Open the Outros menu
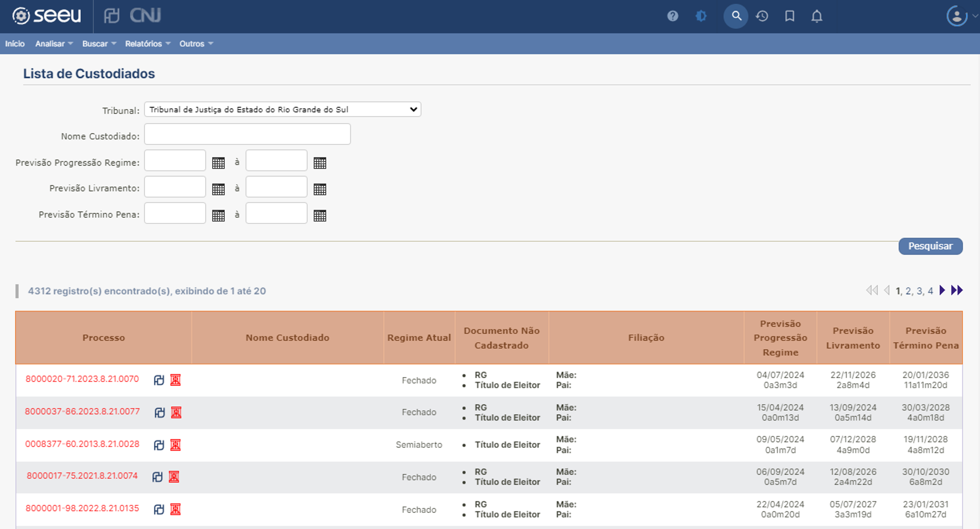The image size is (980, 529). (x=196, y=44)
